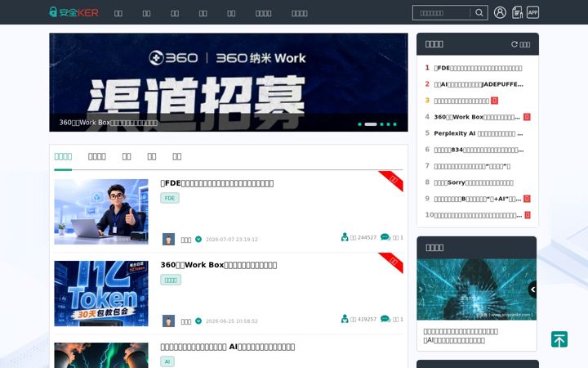Open the FDE article thumbnail with the thumbs-up character
This screenshot has height=368, width=588.
pos(101,212)
